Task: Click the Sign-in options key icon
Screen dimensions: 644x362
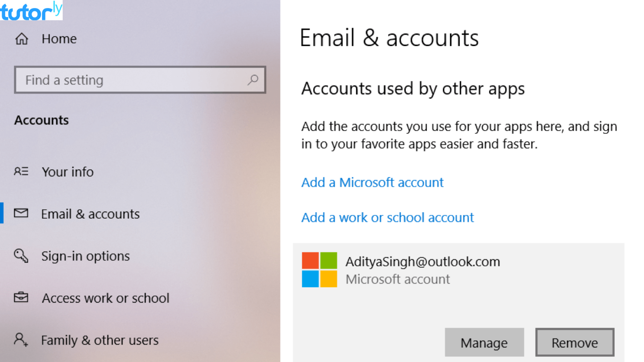Action: (21, 256)
